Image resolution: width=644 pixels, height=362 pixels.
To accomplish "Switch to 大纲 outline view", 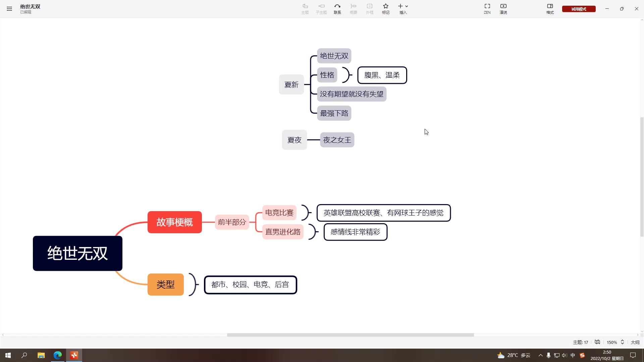I will (635, 342).
